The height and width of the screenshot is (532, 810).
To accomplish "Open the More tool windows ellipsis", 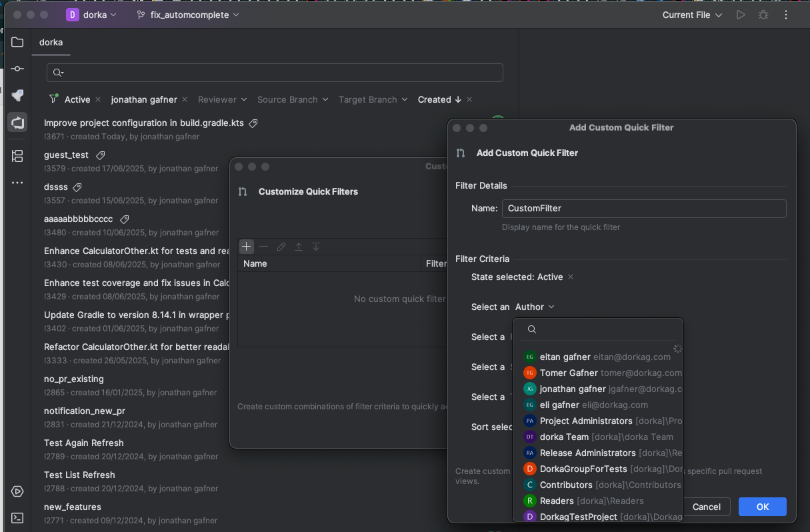I will [17, 183].
